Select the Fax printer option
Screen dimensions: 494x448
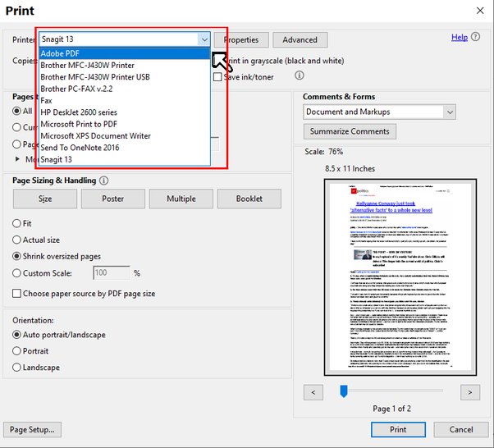[x=125, y=100]
